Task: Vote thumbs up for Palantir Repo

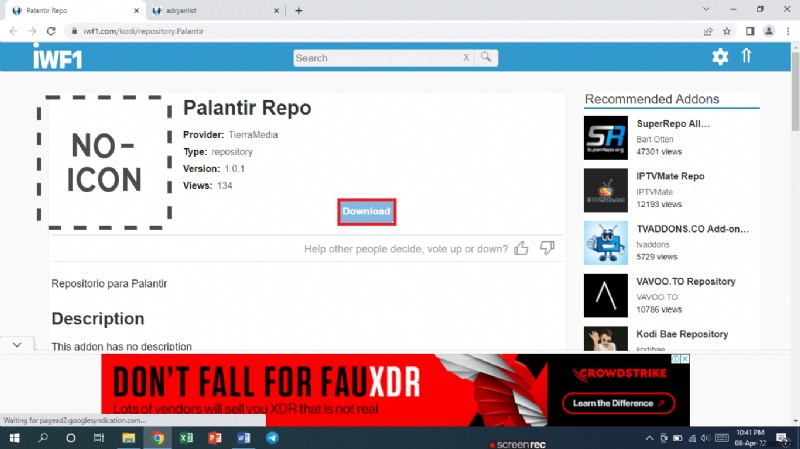Action: [x=521, y=248]
